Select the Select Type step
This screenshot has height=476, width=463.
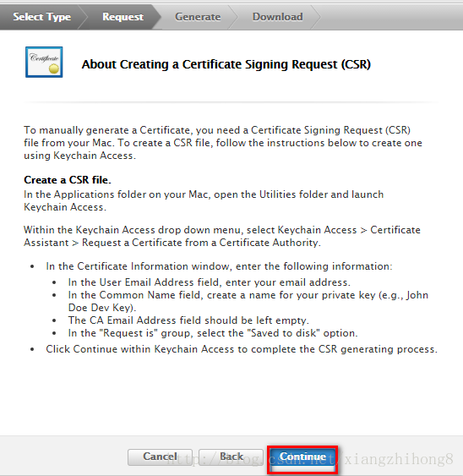pos(42,17)
